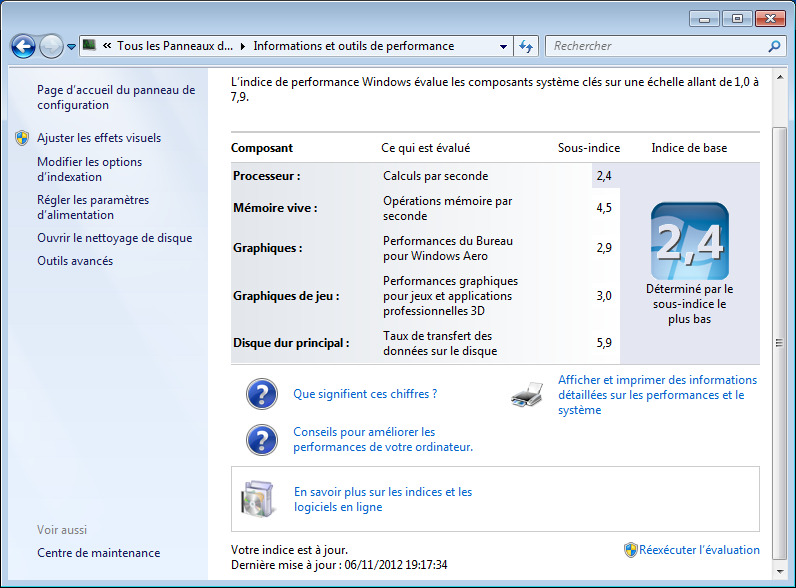Expand the hidden breadcrumb chevron at path start
Viewport: 796px width, 588px height.
click(x=106, y=46)
